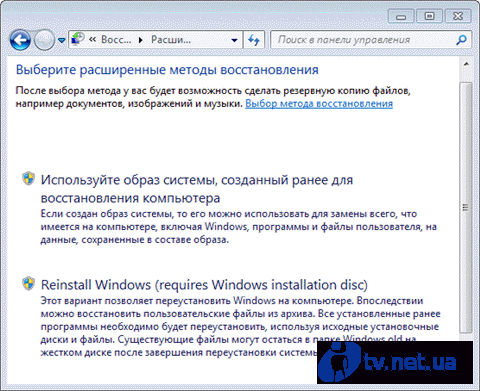480x391 pixels.
Task: Click the scrollbar up arrow
Action: [466, 64]
